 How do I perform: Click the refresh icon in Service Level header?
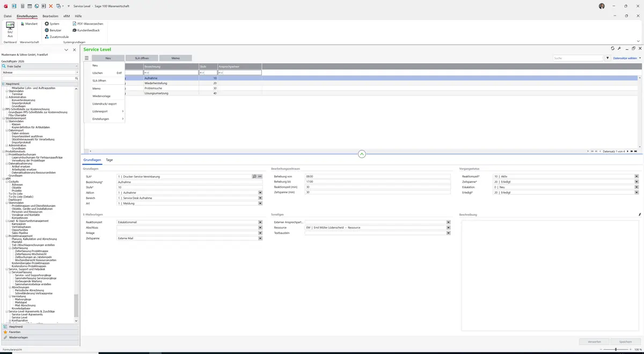coord(613,49)
